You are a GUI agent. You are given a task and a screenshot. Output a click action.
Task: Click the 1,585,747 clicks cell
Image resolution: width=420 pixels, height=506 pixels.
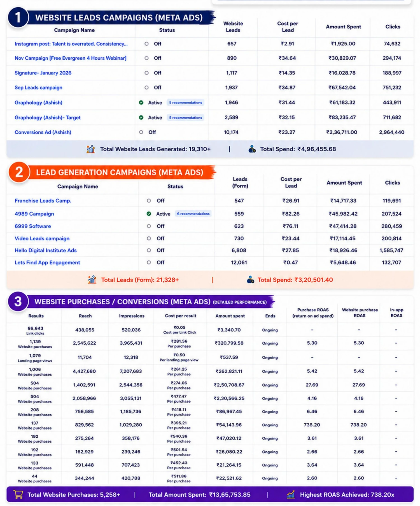391,250
